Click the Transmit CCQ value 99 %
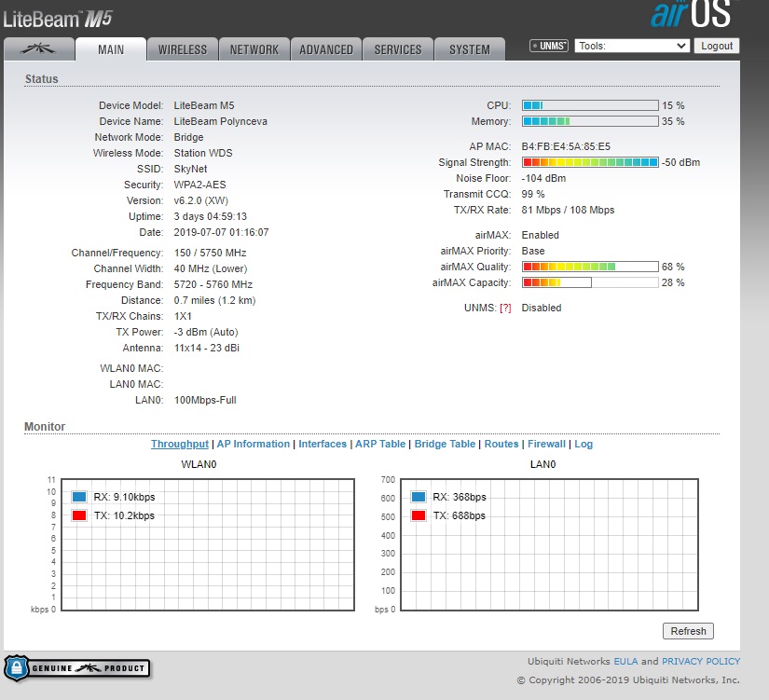The height and width of the screenshot is (700, 769). [x=533, y=194]
